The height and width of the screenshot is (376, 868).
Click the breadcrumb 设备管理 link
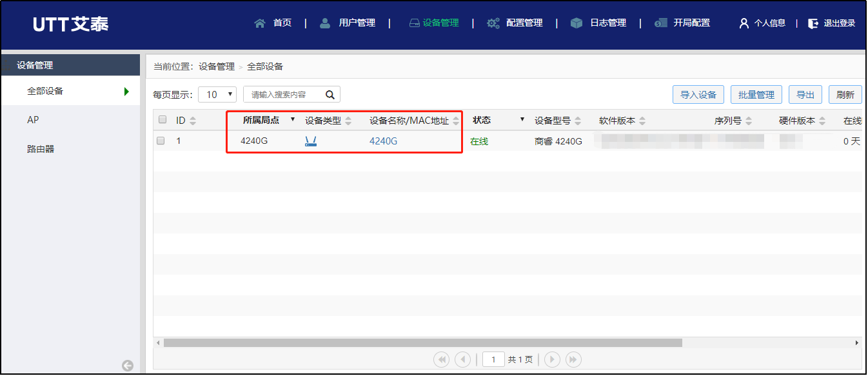[217, 66]
